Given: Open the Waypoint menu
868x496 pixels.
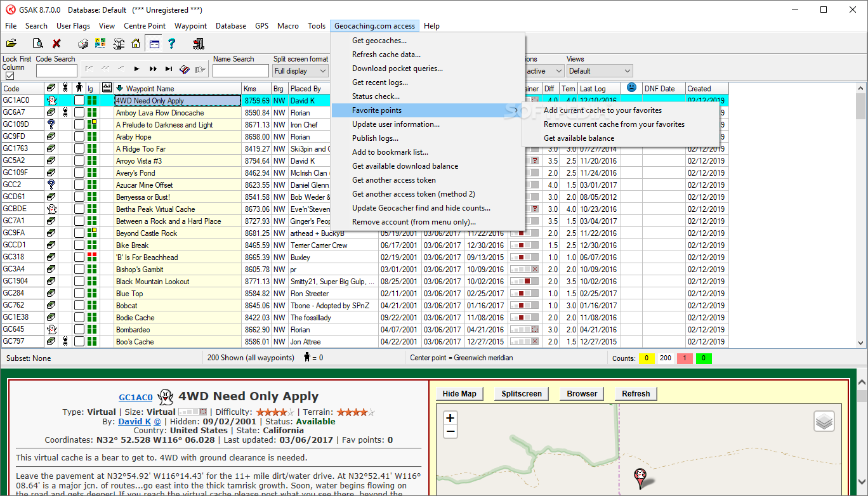Looking at the screenshot, I should click(x=190, y=26).
